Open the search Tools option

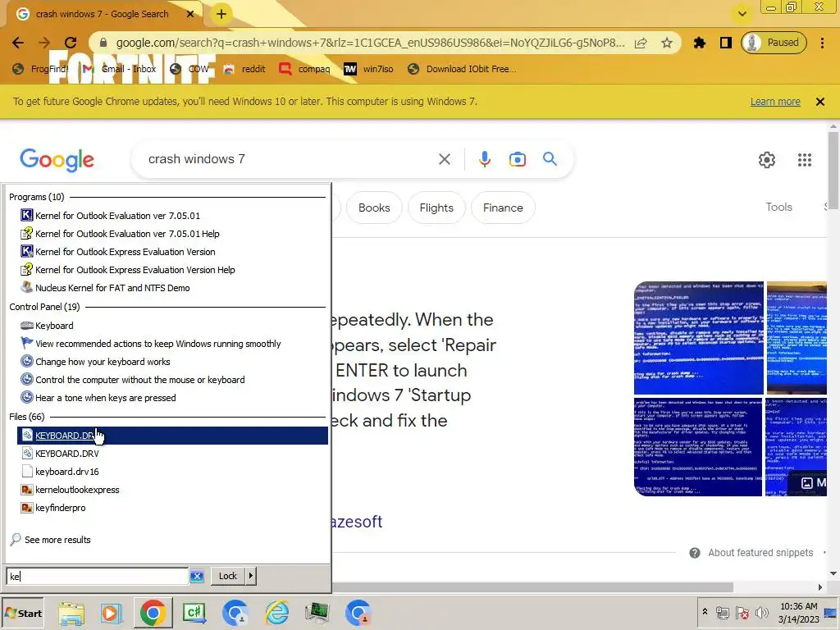[778, 208]
